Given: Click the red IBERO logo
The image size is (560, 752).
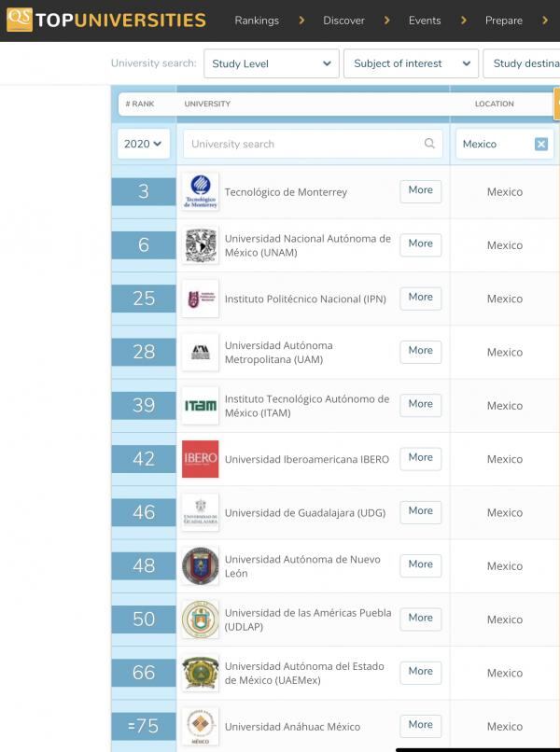Looking at the screenshot, I should pos(200,459).
